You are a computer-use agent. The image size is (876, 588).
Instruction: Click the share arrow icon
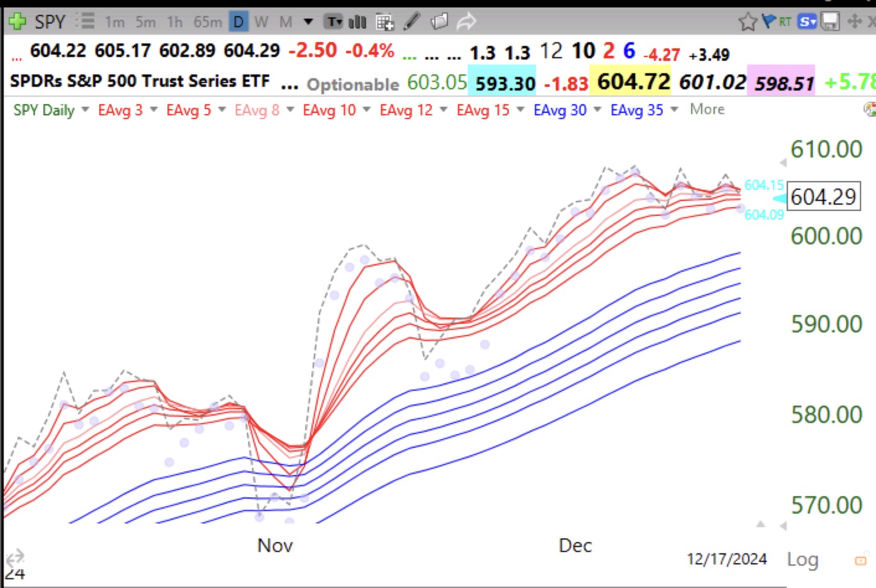pyautogui.click(x=466, y=20)
